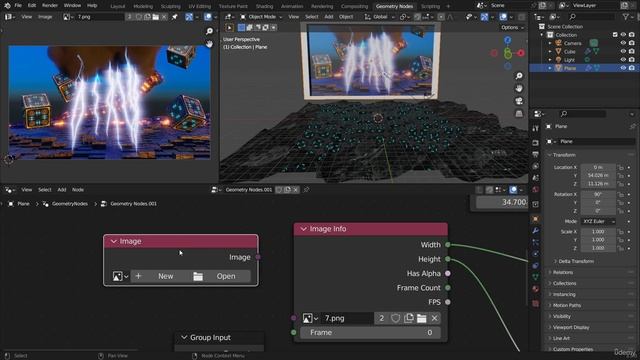This screenshot has width=640, height=360.
Task: Expand the Plane item in outliner
Action: (x=550, y=68)
